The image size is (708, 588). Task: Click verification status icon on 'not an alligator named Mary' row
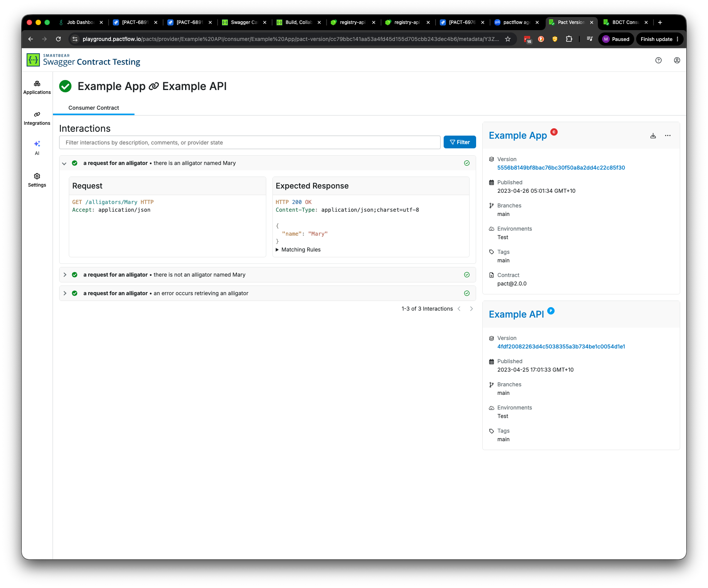click(x=467, y=275)
